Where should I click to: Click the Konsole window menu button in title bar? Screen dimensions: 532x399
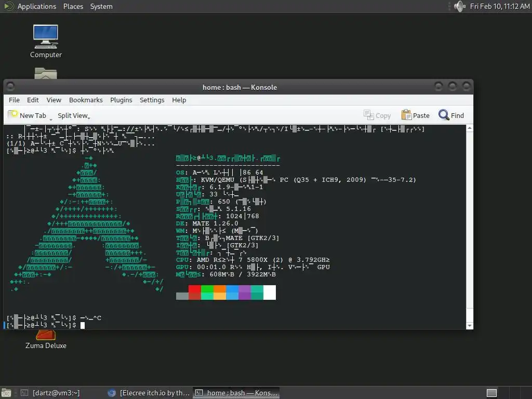click(10, 86)
